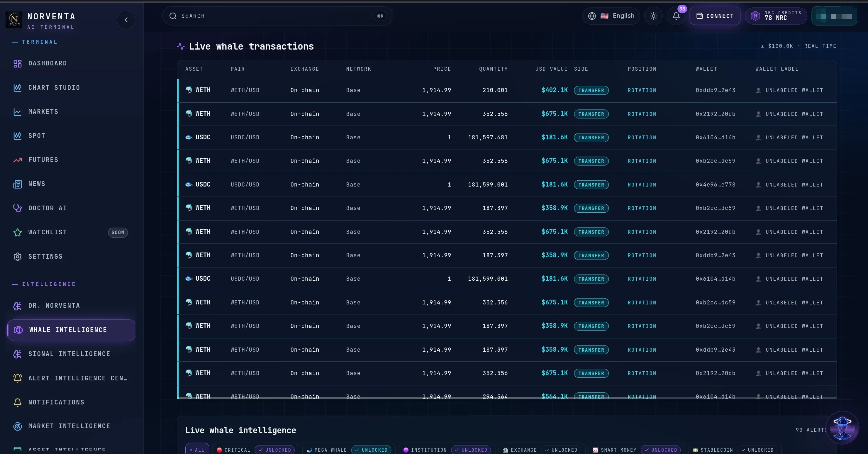This screenshot has width=868, height=454.
Task: Toggle the Exchange Unlocked badge
Action: click(561, 450)
